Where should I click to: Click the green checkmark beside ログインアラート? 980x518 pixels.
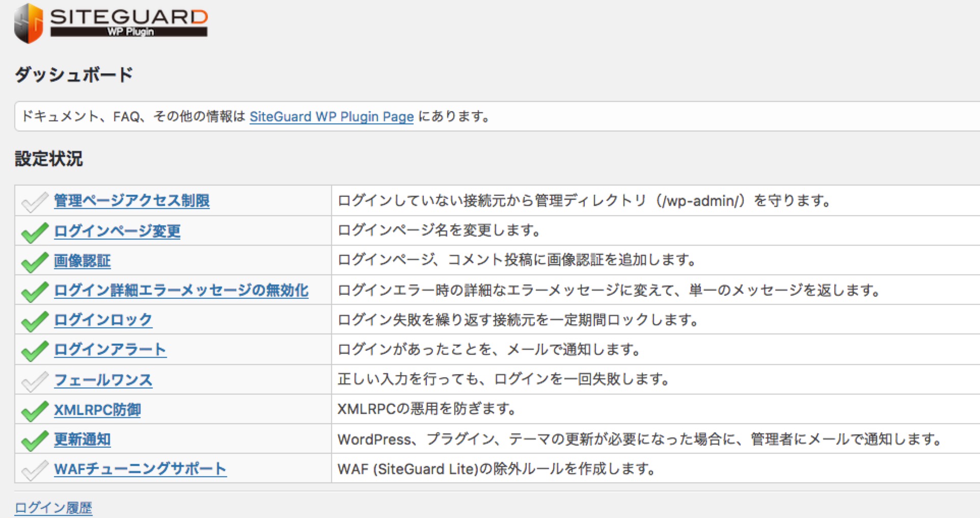(x=35, y=351)
